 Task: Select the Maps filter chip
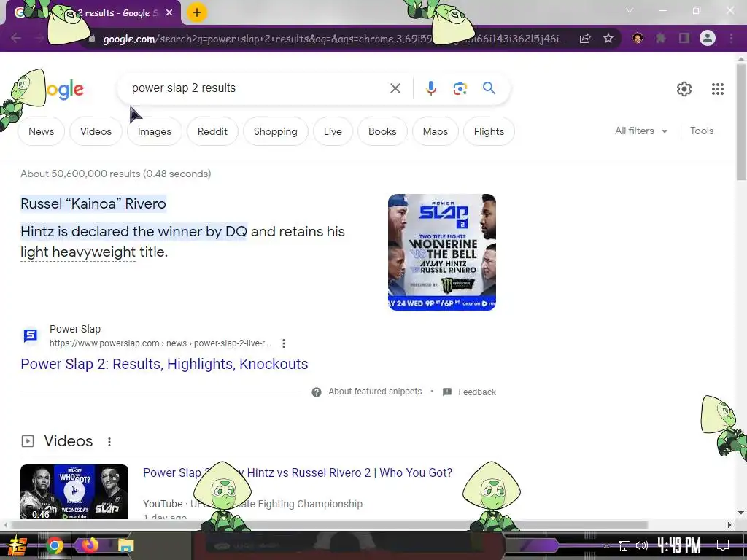435,131
